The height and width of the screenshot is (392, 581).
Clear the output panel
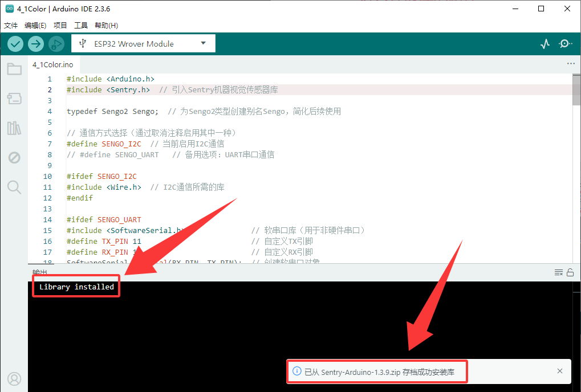coord(558,273)
